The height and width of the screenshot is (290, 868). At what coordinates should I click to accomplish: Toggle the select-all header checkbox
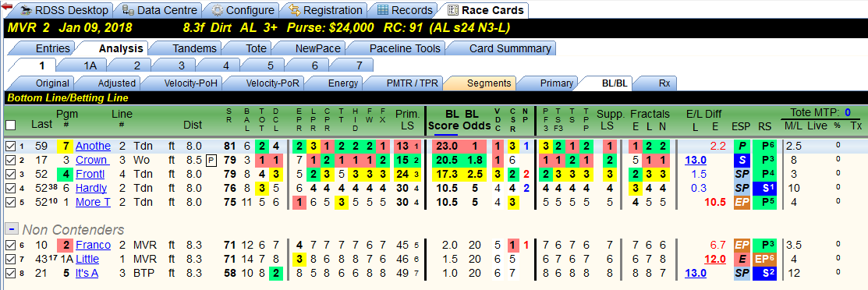click(10, 126)
